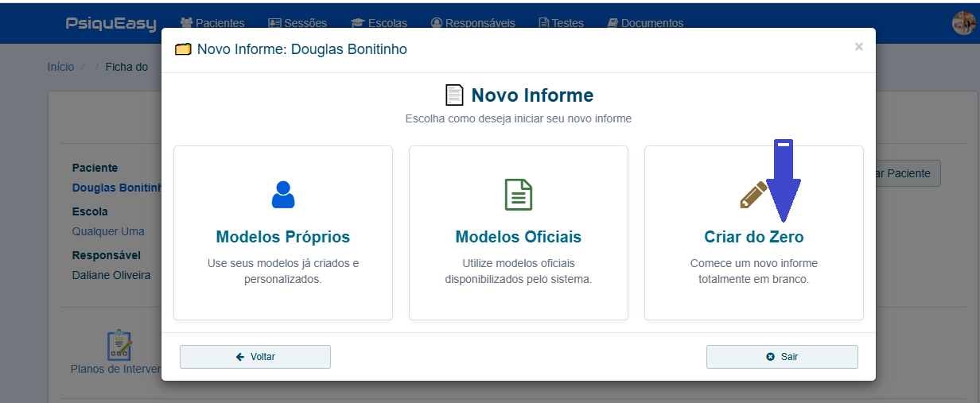Go to the Escolas menu

(x=379, y=23)
